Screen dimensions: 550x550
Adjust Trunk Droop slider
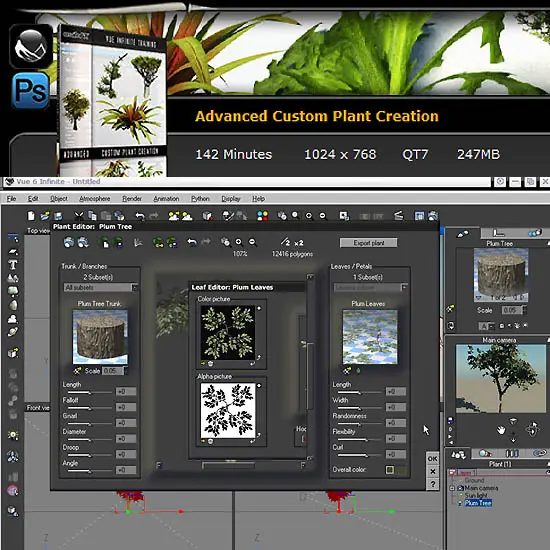coord(90,455)
